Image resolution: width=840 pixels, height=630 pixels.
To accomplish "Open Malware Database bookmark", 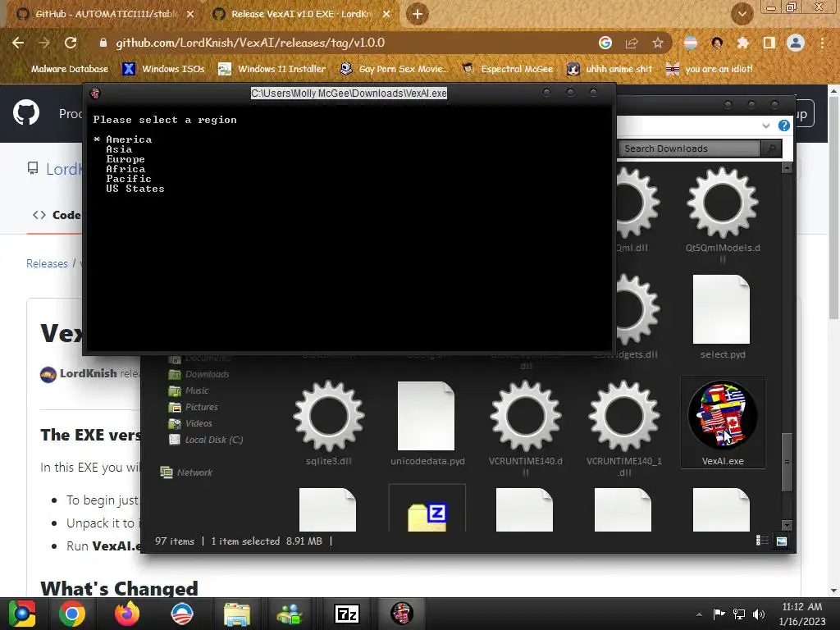I will 70,69.
